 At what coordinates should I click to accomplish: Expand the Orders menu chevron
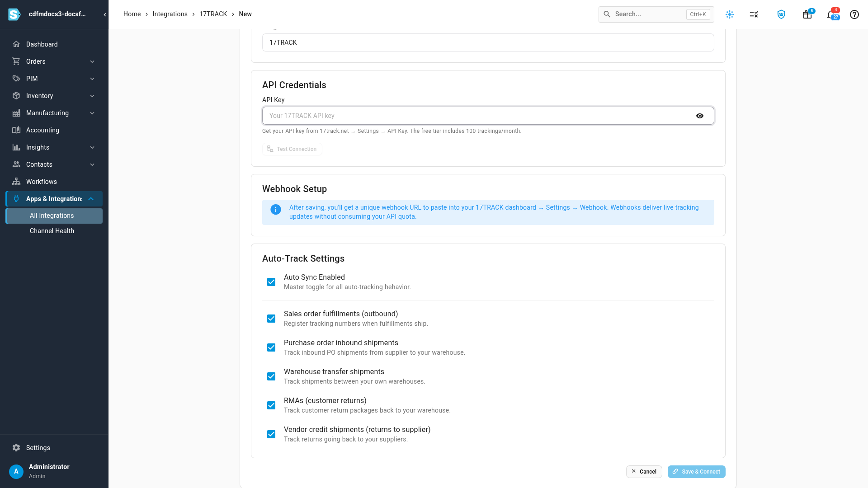(92, 61)
